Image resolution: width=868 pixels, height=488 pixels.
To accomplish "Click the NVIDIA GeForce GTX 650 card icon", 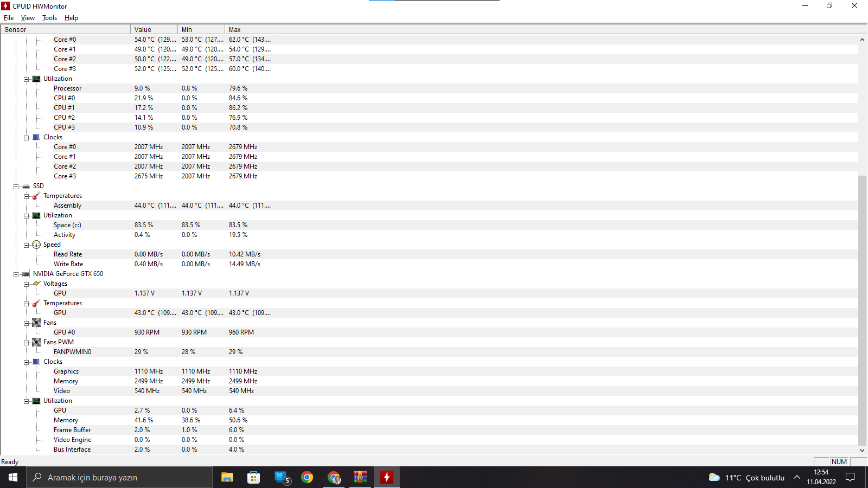I will (26, 274).
